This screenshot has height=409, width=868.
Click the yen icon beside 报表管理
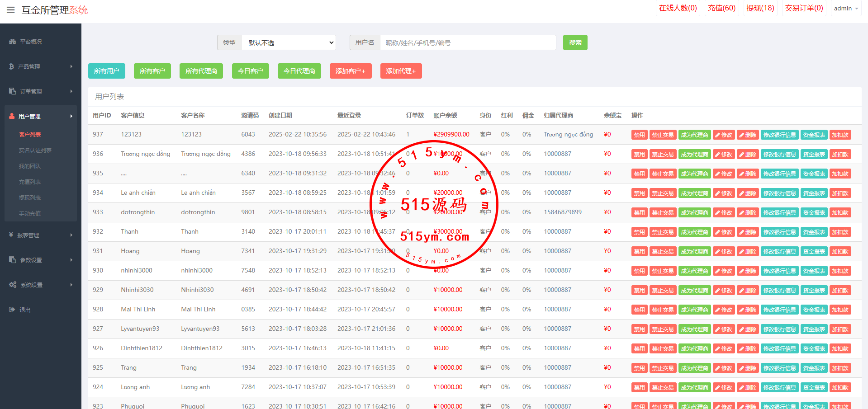11,235
